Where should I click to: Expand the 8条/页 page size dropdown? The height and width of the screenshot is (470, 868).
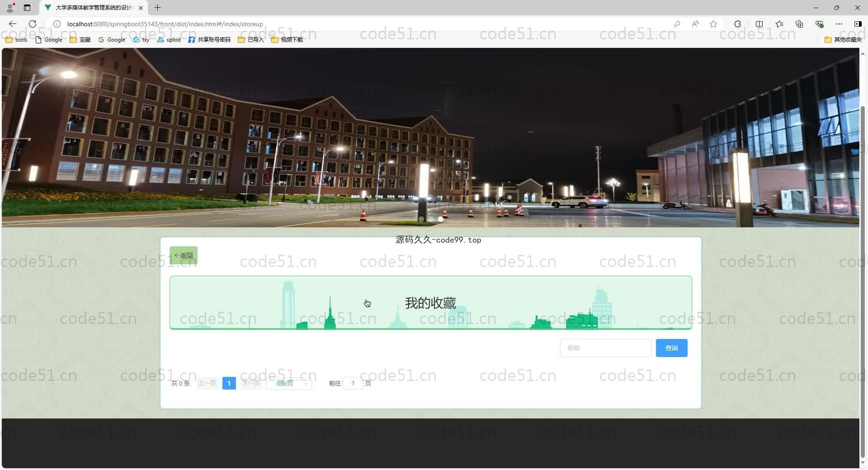coord(289,383)
